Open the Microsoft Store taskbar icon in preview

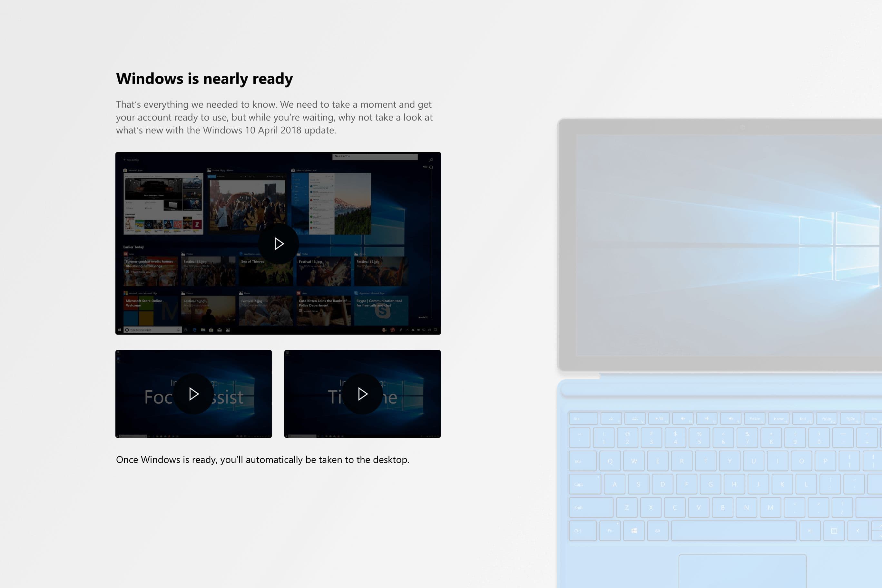tap(211, 330)
